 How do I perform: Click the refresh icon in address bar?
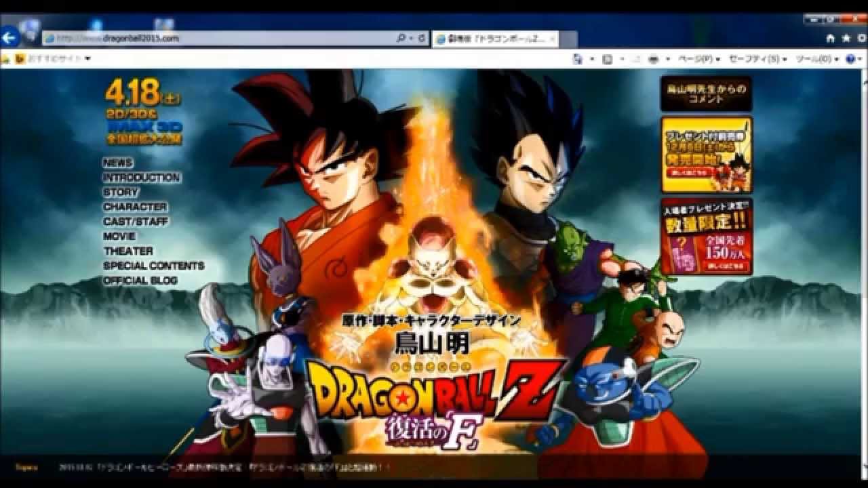422,39
